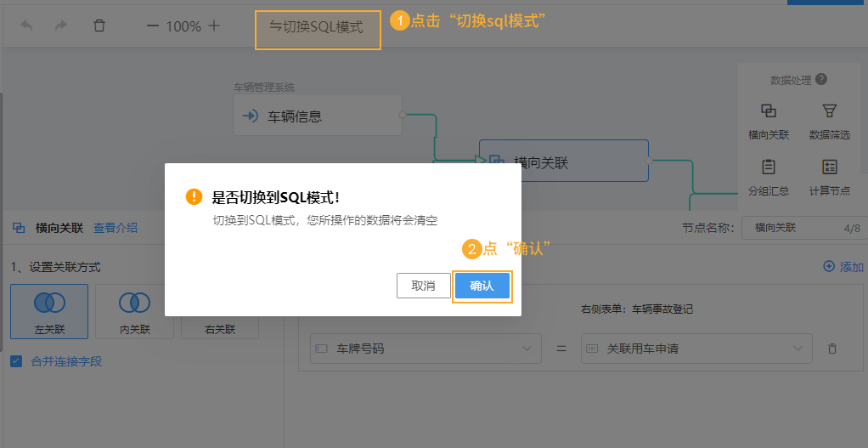The height and width of the screenshot is (448, 868).
Task: Pick the 数据筛选 funnel icon
Action: 829,111
